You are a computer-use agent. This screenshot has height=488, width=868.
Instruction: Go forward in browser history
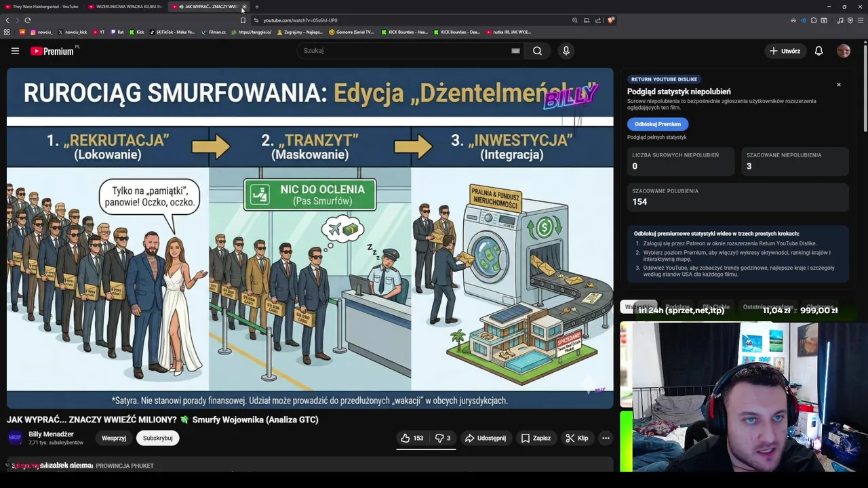tap(17, 20)
